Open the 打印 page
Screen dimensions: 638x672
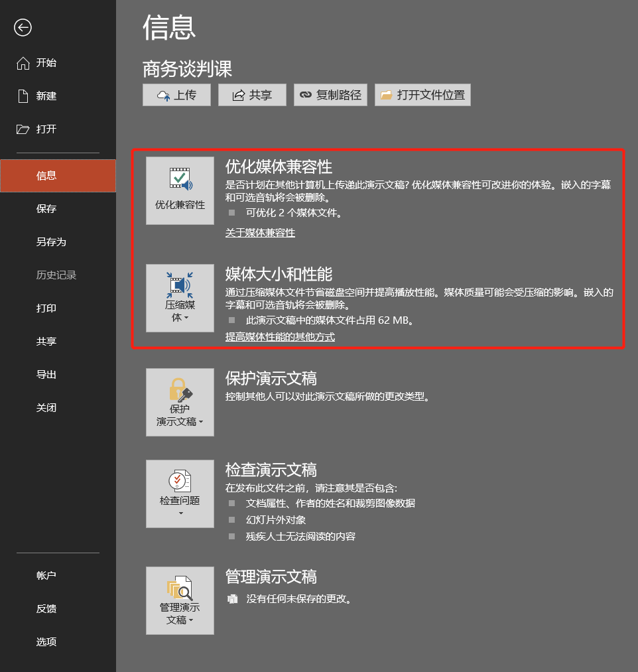pos(58,308)
